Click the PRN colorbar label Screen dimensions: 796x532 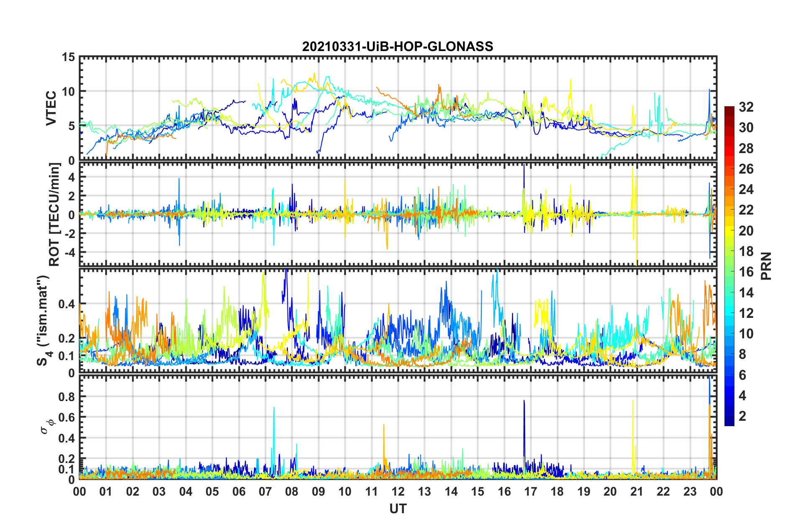pyautogui.click(x=766, y=266)
